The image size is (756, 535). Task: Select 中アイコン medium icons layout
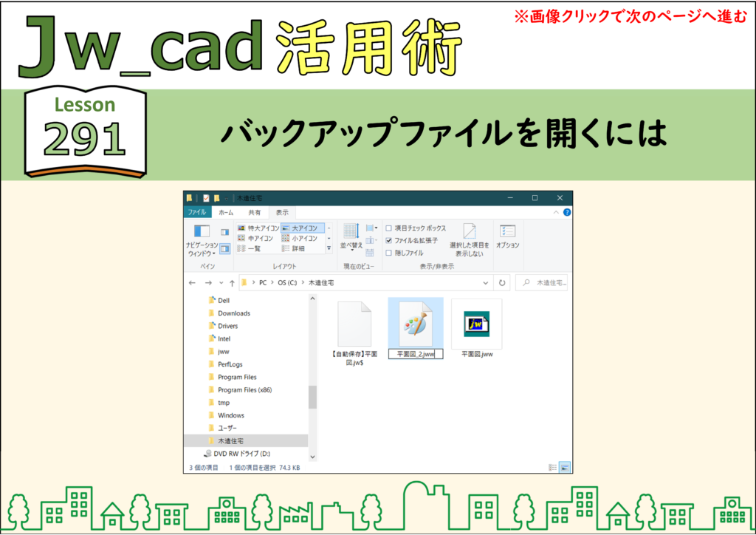[x=255, y=239]
